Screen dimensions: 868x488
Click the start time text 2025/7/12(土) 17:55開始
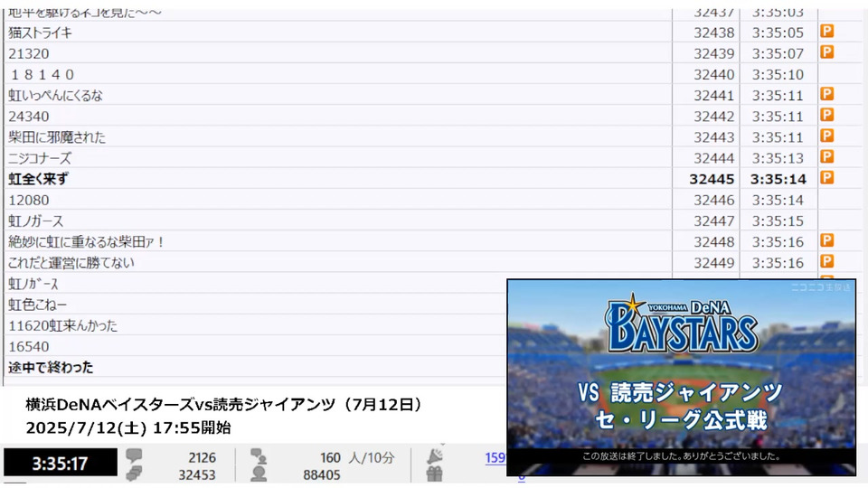coord(127,427)
